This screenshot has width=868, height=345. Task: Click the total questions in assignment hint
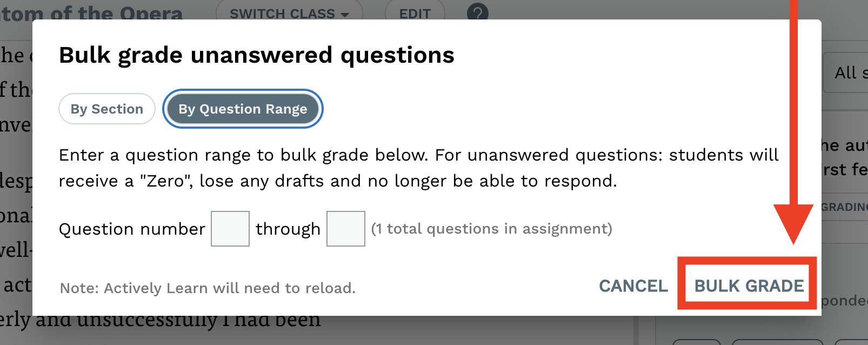click(x=492, y=229)
